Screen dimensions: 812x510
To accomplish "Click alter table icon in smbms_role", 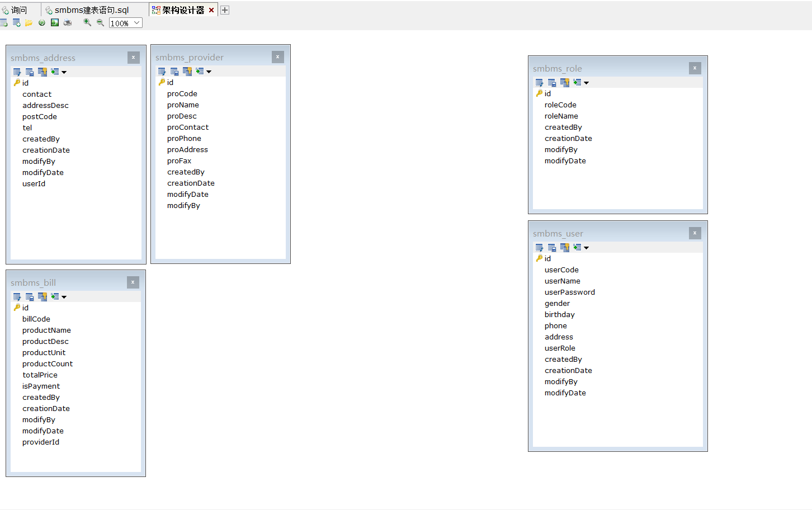I will coord(539,82).
